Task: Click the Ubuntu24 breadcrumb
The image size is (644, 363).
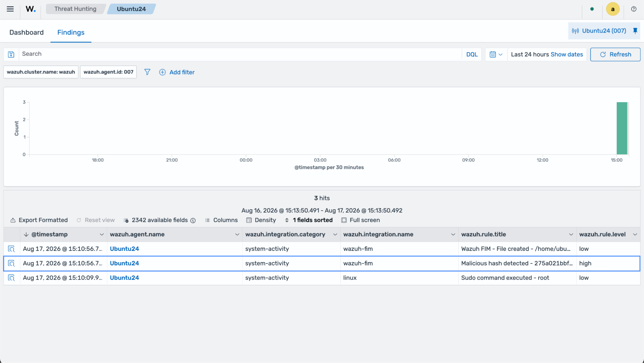Action: coord(131,9)
